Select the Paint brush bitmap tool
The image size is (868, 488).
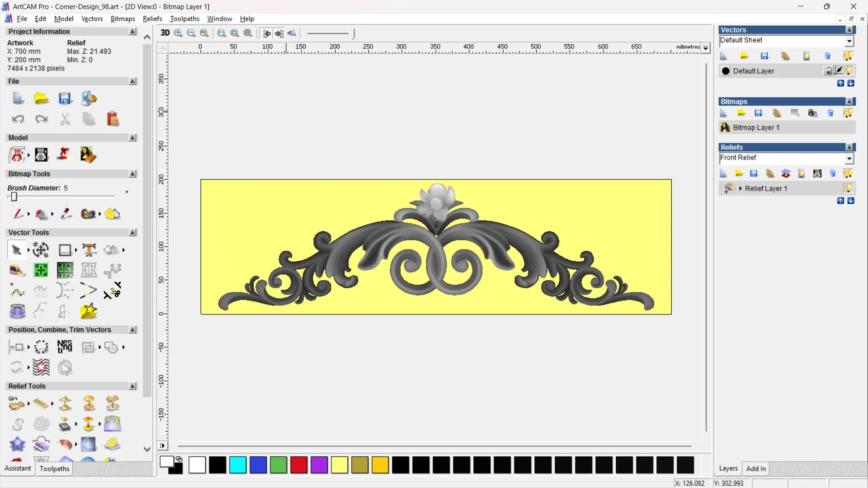coord(18,214)
